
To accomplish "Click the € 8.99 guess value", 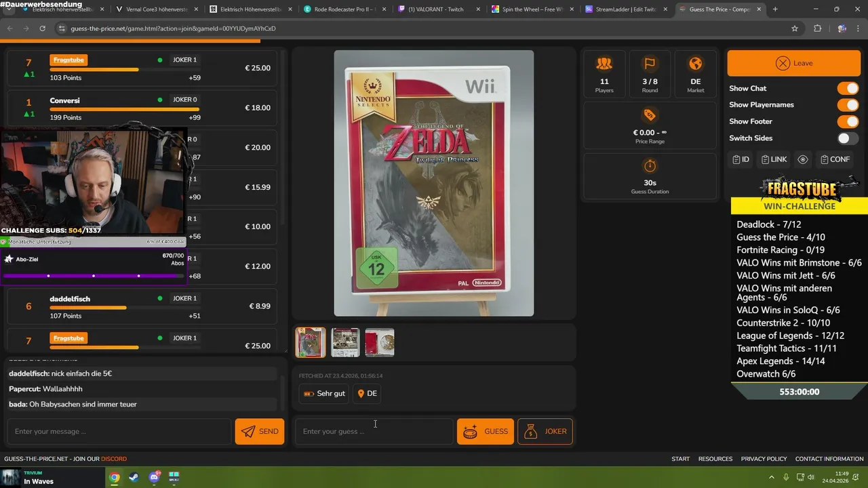I will (260, 306).
